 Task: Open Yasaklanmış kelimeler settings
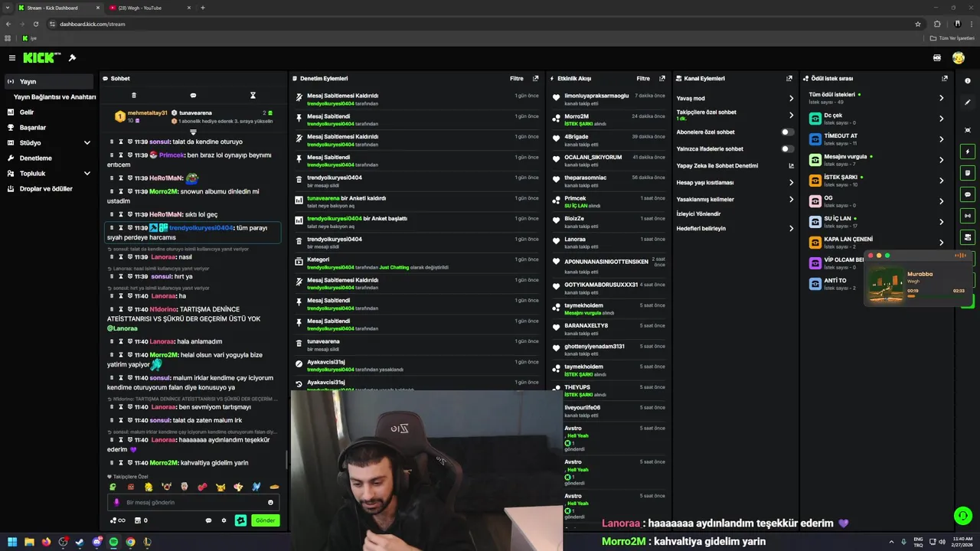click(x=735, y=200)
